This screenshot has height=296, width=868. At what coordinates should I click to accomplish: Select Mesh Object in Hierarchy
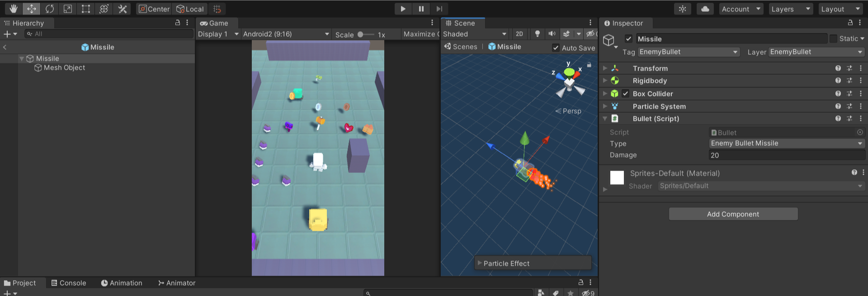pyautogui.click(x=64, y=67)
